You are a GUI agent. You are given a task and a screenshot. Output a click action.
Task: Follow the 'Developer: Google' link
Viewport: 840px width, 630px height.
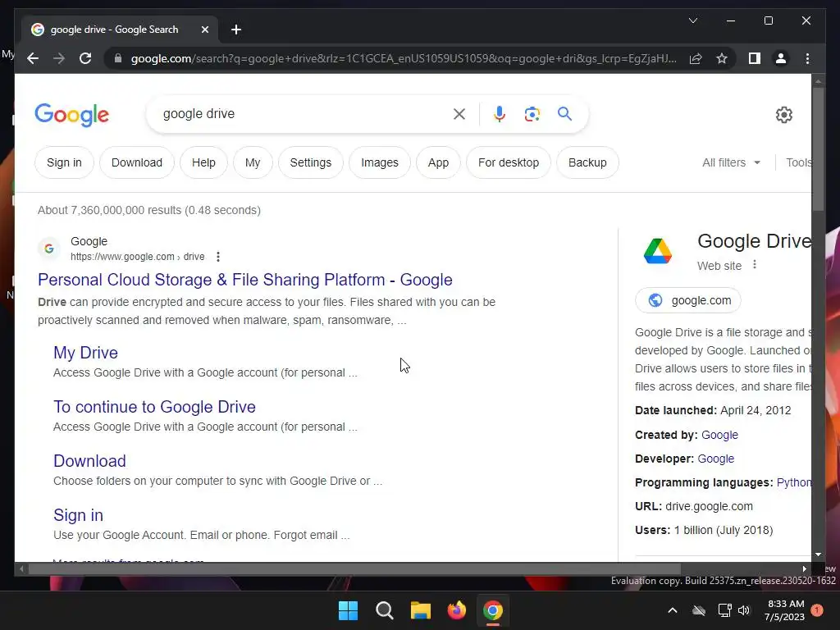tap(715, 459)
